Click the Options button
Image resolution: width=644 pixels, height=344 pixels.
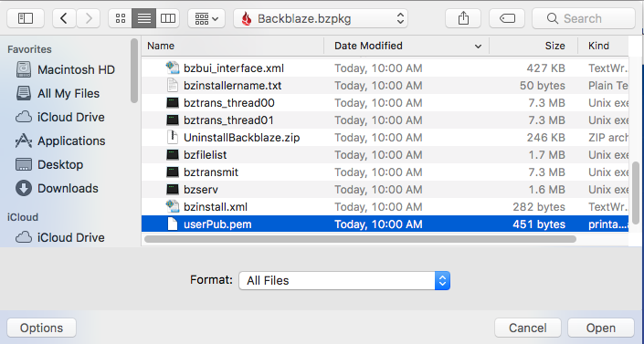(41, 328)
